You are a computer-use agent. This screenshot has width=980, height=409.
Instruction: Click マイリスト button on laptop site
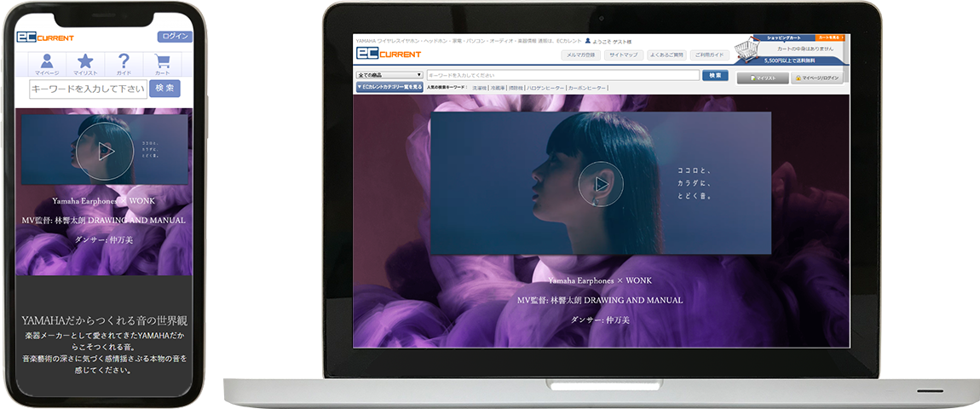[x=763, y=78]
